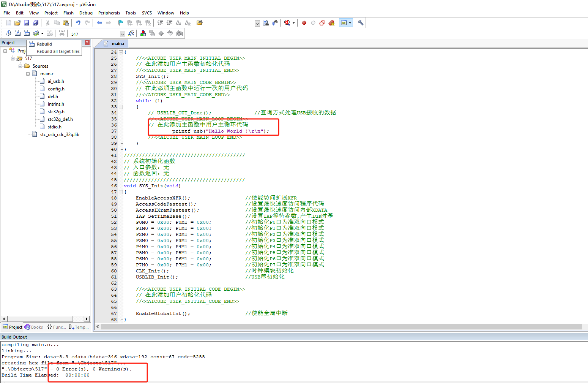588x383 pixels.
Task: Collapse main.c include list
Action: (x=28, y=74)
